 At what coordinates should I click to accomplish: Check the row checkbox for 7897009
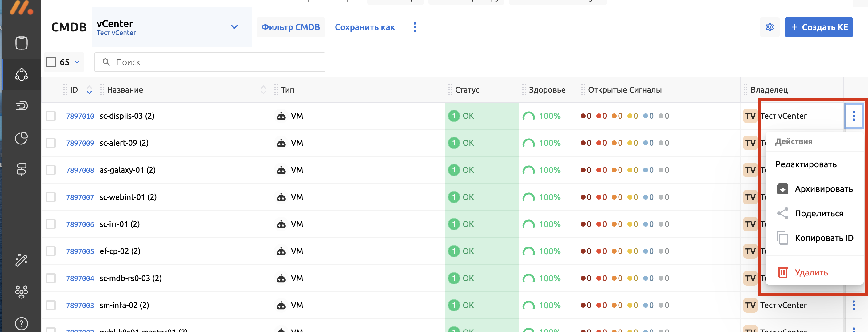click(x=50, y=143)
